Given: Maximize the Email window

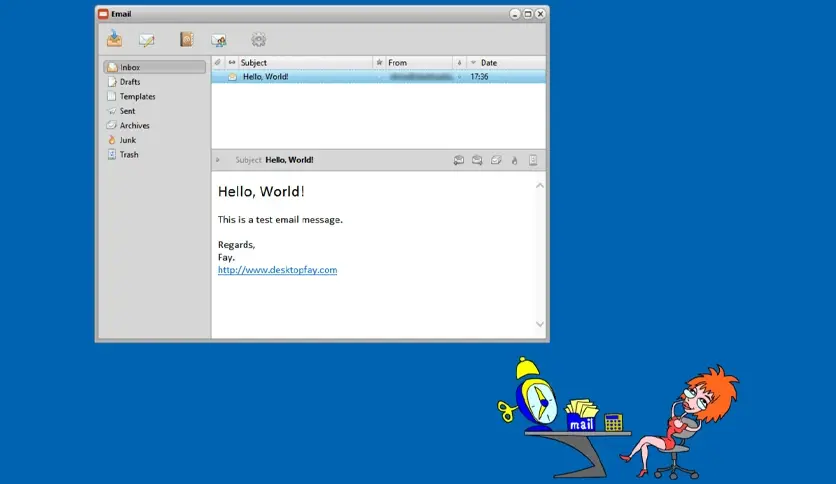Looking at the screenshot, I should [528, 14].
